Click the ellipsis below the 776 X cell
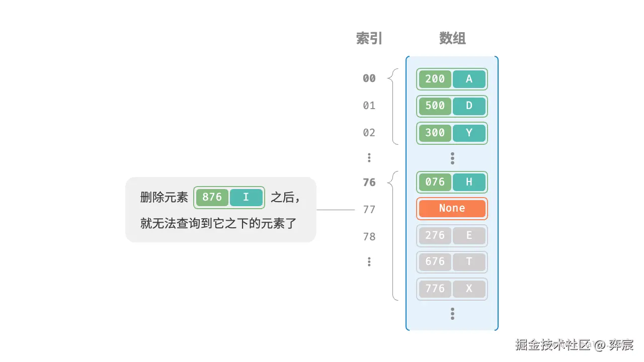 (x=452, y=314)
